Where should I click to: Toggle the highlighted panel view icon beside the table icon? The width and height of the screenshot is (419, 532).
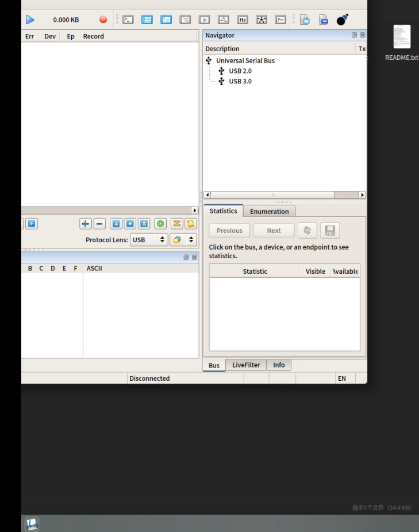click(x=166, y=20)
